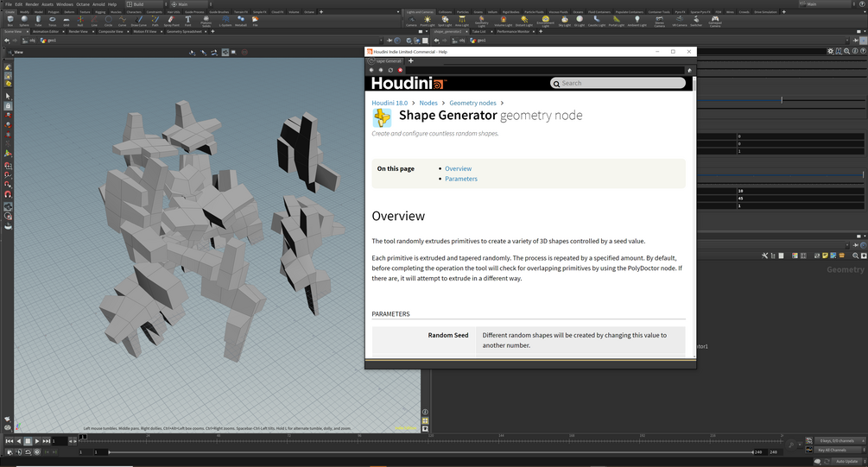Add an Area Light
Viewport: 868px width, 467px height.
[462, 21]
